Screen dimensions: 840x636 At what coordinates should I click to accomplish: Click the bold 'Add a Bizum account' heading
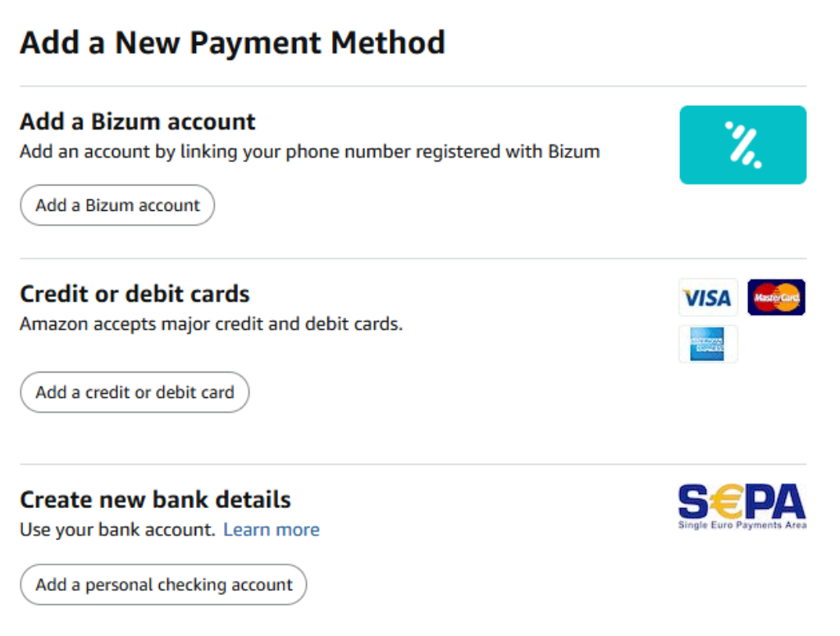(138, 122)
